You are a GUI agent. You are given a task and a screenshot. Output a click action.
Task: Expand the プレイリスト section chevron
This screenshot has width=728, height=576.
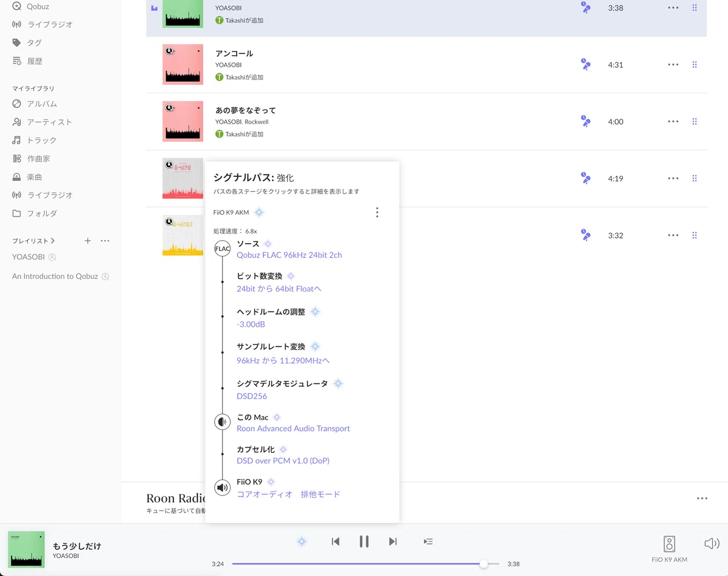point(53,241)
